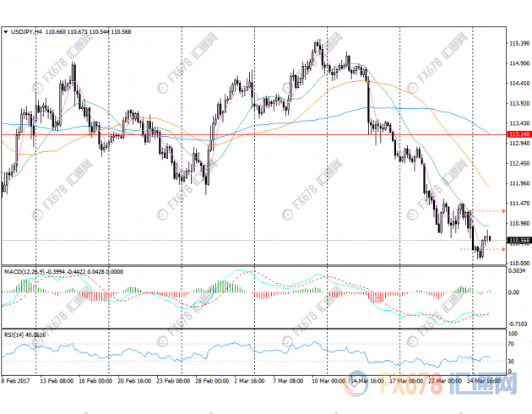Image resolution: width=532 pixels, height=414 pixels.
Task: Click the 8 Feb 2017 date label
Action: coord(17,380)
